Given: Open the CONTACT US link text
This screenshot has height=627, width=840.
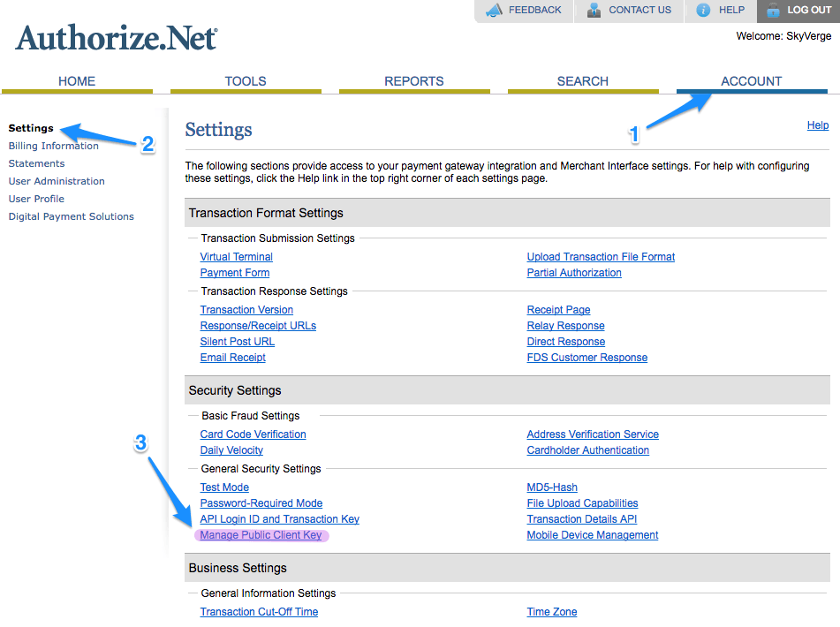Looking at the screenshot, I should click(639, 11).
